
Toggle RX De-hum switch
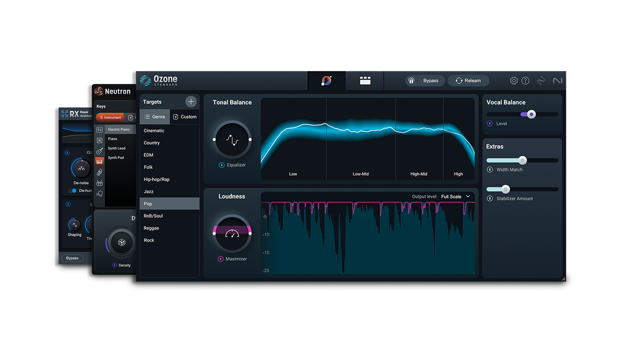pos(72,190)
